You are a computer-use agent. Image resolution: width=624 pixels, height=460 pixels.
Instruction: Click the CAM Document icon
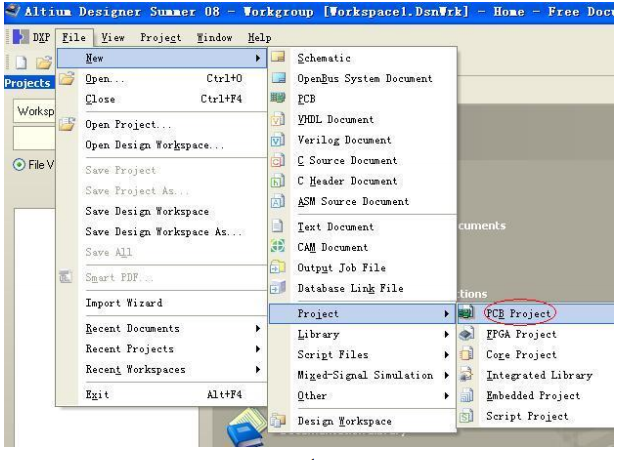click(x=278, y=246)
